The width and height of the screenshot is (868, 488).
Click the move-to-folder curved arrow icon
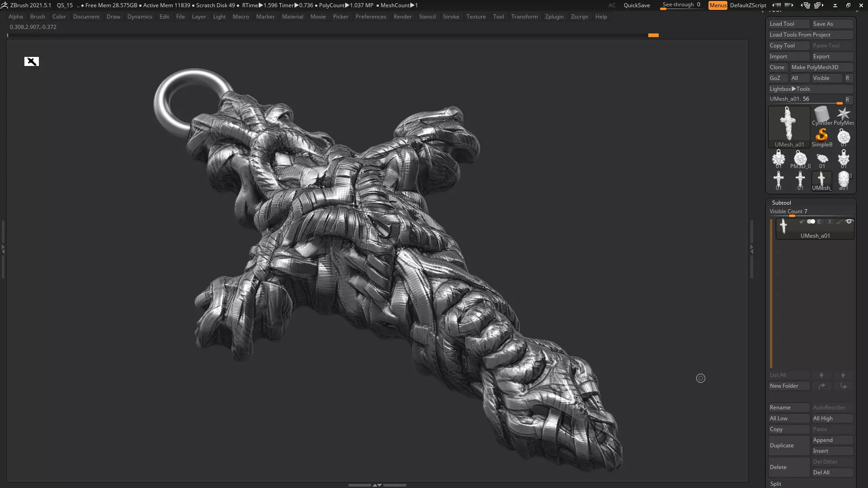click(821, 386)
